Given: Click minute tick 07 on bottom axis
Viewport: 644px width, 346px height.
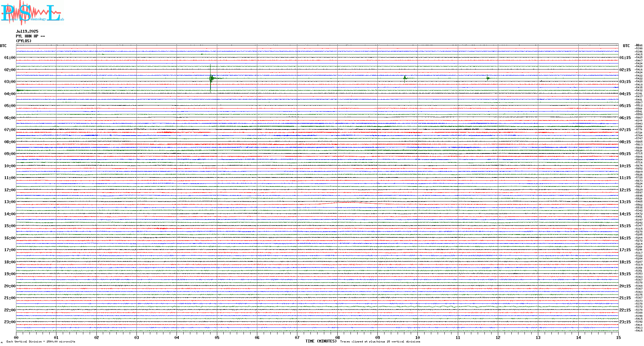Looking at the screenshot, I should [x=297, y=337].
